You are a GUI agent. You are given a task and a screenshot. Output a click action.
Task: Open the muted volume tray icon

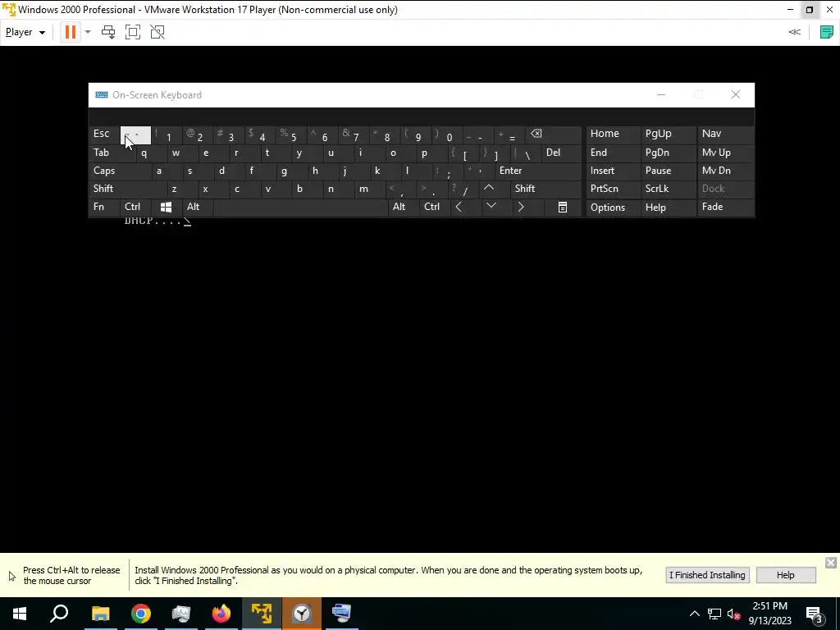pyautogui.click(x=734, y=614)
